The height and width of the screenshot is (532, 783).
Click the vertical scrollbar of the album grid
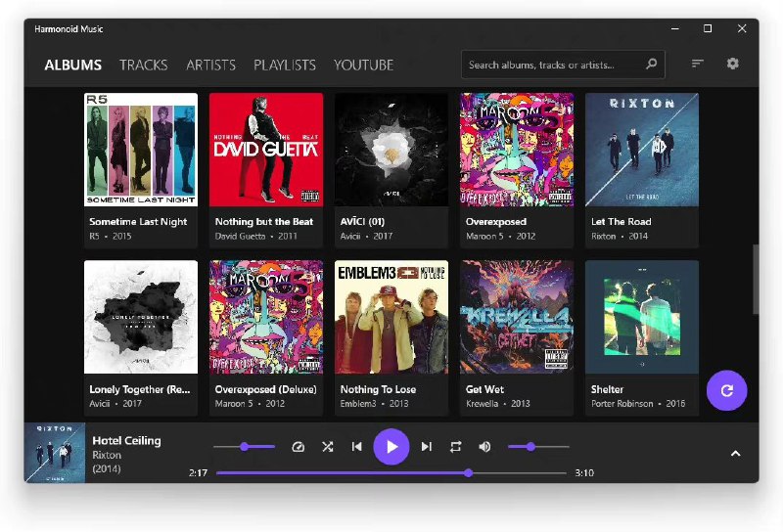coord(756,280)
